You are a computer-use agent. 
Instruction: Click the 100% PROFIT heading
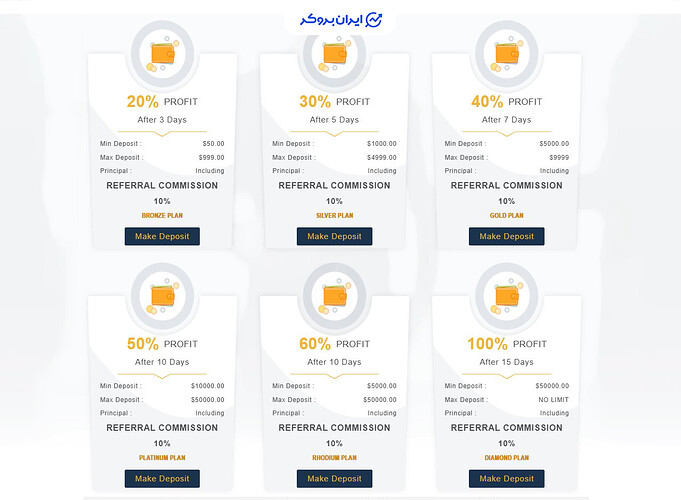[x=507, y=344]
